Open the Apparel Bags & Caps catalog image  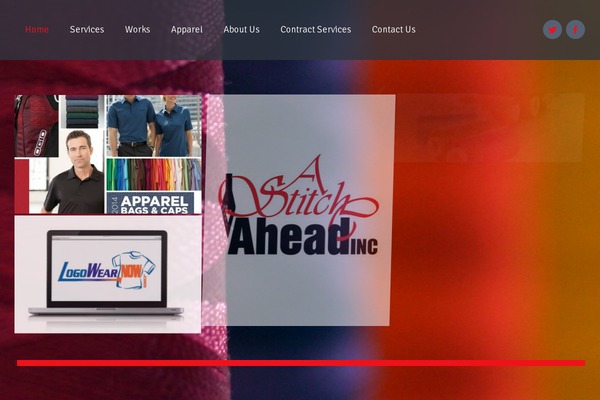click(108, 154)
